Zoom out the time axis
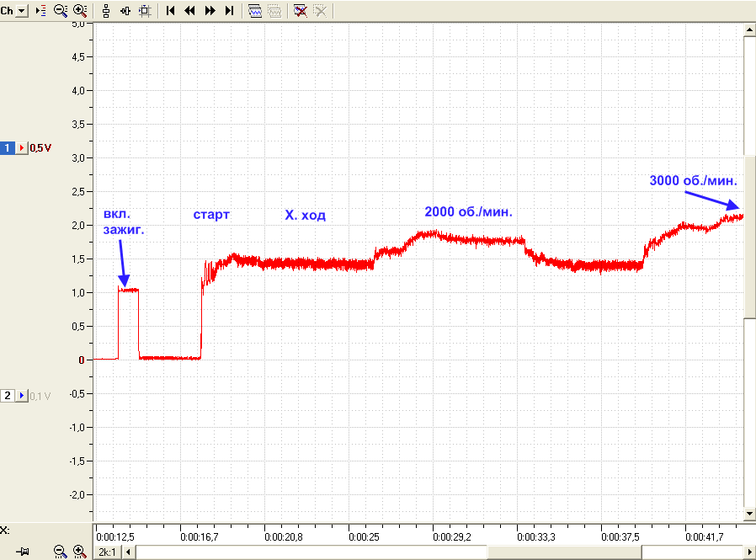756x560 pixels. [x=60, y=552]
